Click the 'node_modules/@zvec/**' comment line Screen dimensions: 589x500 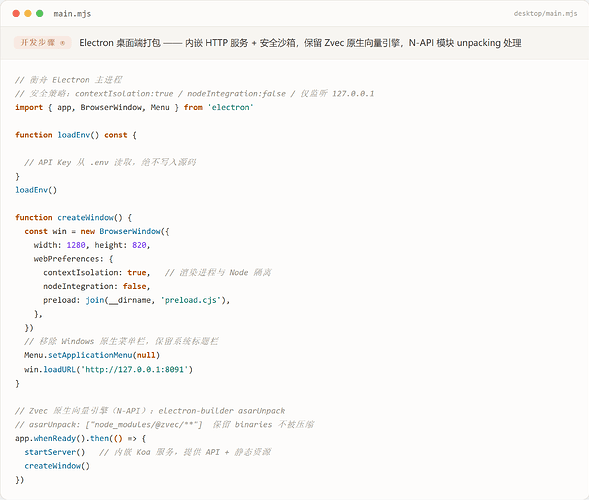[165, 425]
